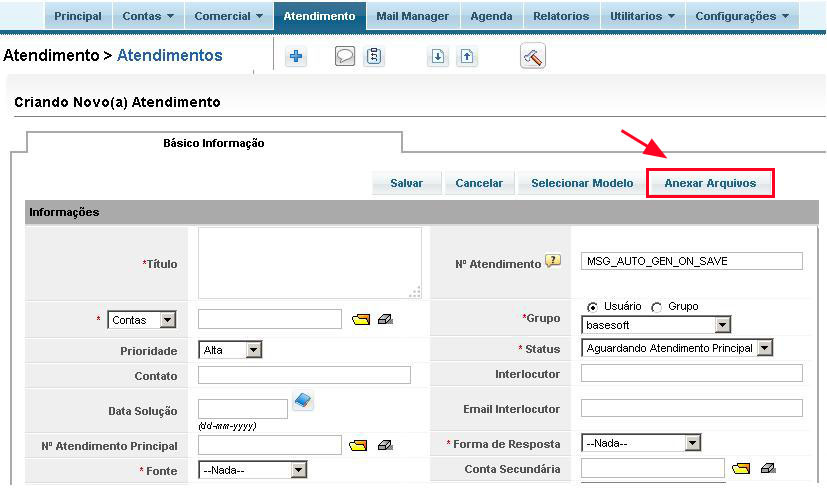This screenshot has height=489, width=827.
Task: Expand the basesoft group dropdown
Action: pyautogui.click(x=656, y=325)
